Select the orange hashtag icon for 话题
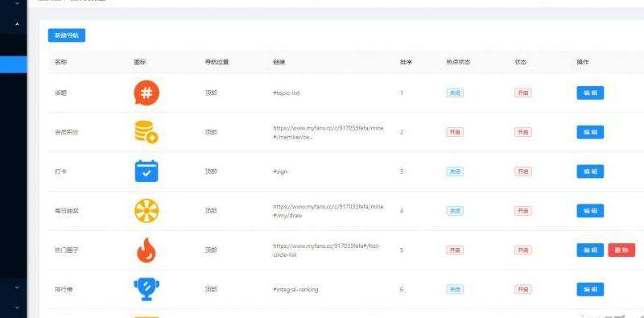Screen dimensions: 644x318 coord(147,93)
